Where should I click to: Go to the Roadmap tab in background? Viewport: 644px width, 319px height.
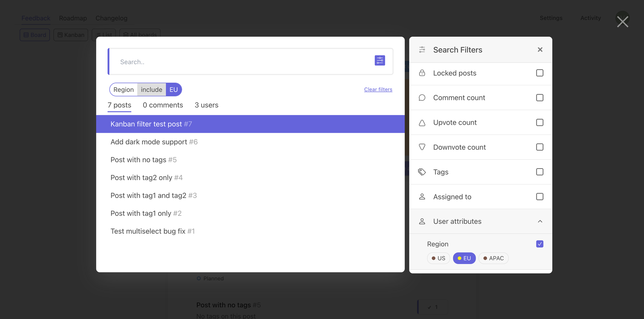point(73,18)
